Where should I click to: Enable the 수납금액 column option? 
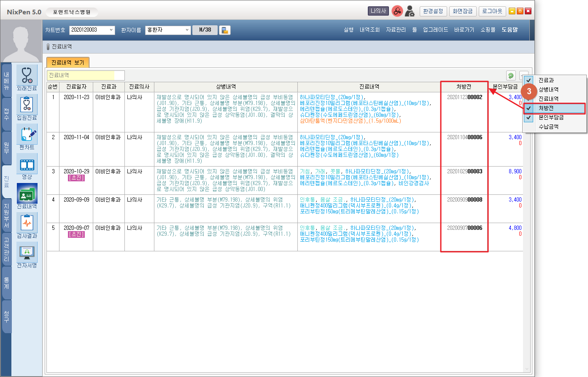[x=548, y=127]
